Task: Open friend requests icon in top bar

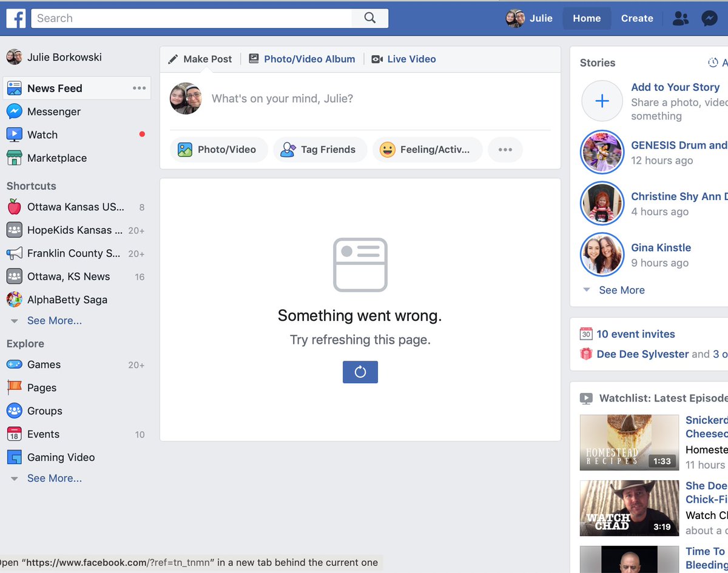Action: tap(681, 18)
